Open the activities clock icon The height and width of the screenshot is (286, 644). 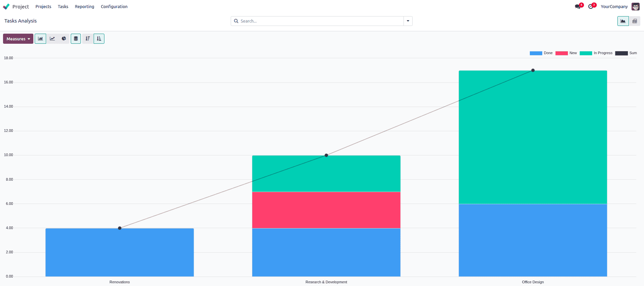point(591,6)
